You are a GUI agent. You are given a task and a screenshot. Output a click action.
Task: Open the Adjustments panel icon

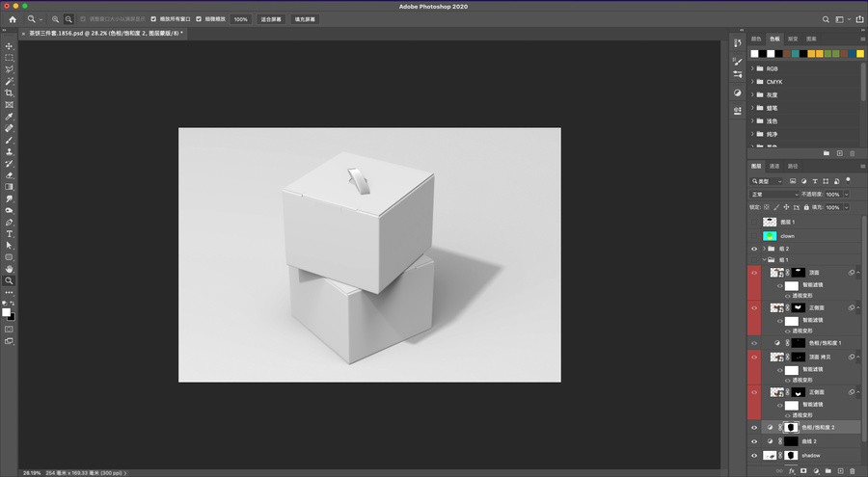tap(738, 93)
